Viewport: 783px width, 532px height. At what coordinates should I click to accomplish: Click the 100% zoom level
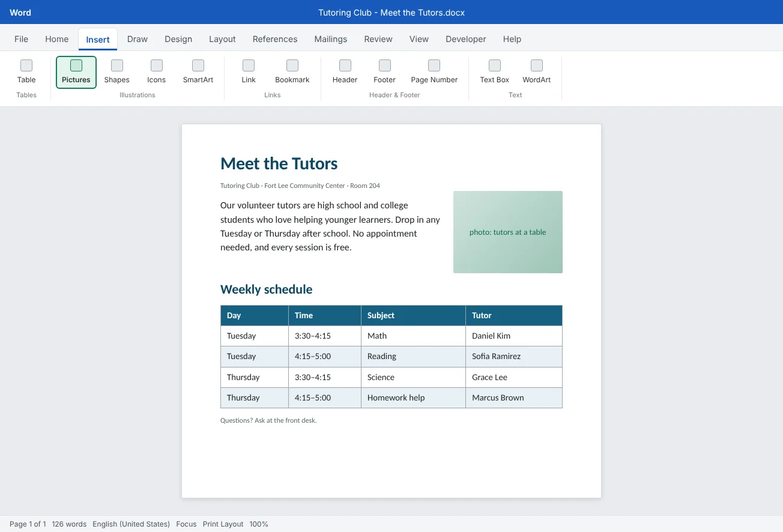pyautogui.click(x=259, y=524)
